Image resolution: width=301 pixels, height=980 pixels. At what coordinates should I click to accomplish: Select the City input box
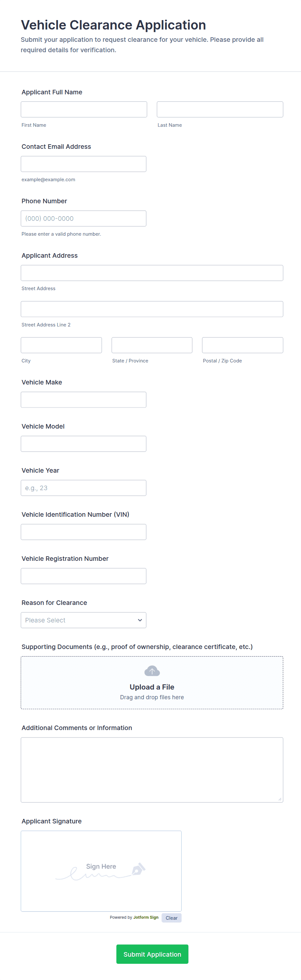61,345
